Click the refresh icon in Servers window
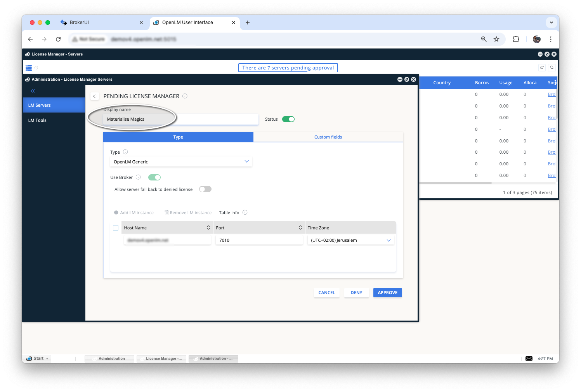Viewport: 581px width, 392px height. [542, 68]
